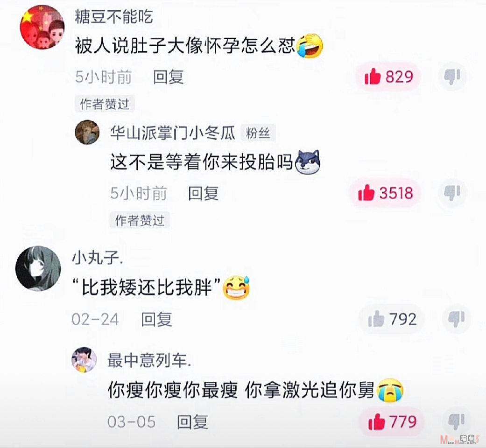Tap the username 最中意列车

tap(149, 360)
